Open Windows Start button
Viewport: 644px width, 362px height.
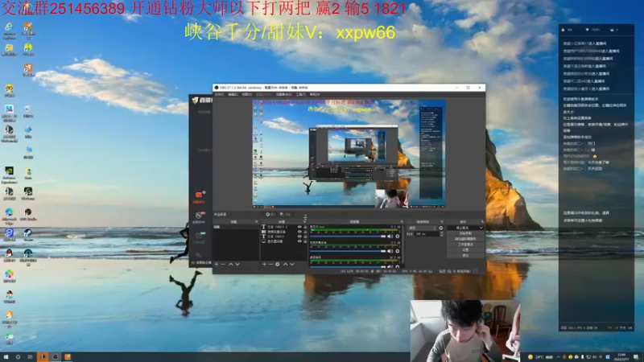[6, 357]
